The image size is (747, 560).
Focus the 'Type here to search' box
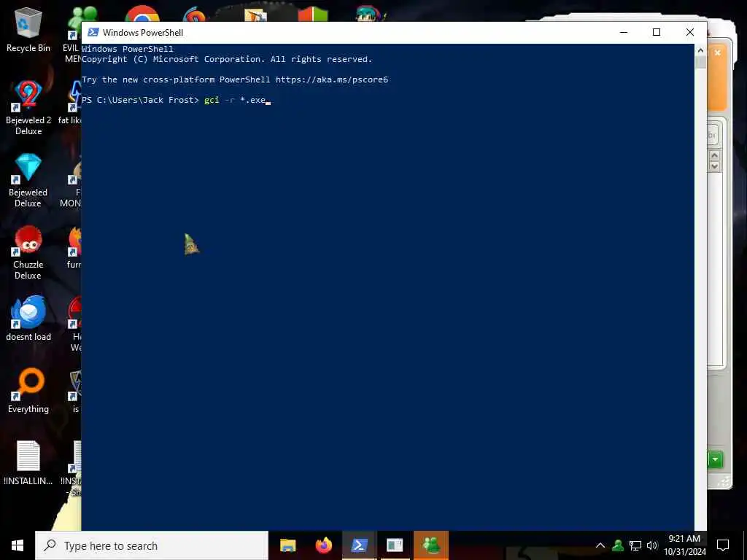(152, 545)
